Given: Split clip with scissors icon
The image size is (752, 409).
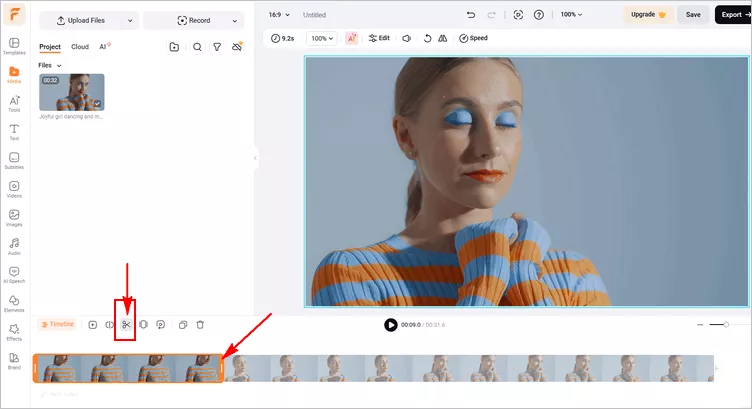Looking at the screenshot, I should click(x=126, y=325).
